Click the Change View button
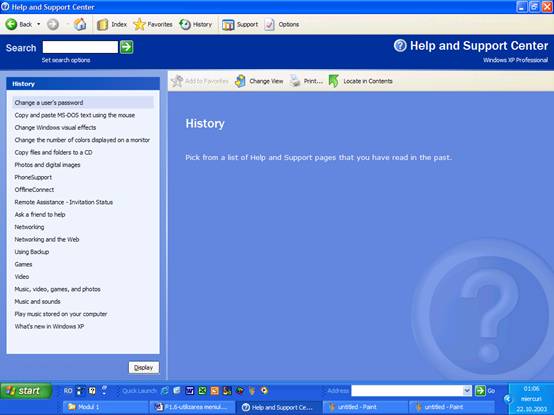 259,81
